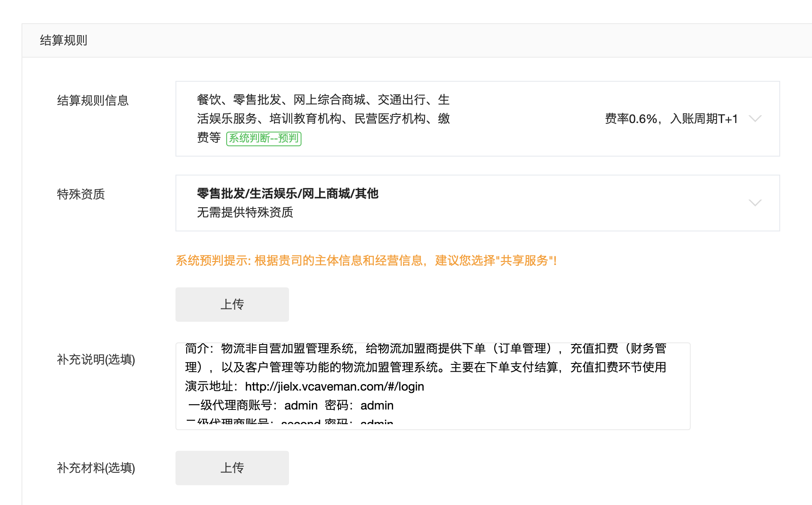Click the 补充材料(选填) field label
The width and height of the screenshot is (812, 505).
(x=96, y=468)
